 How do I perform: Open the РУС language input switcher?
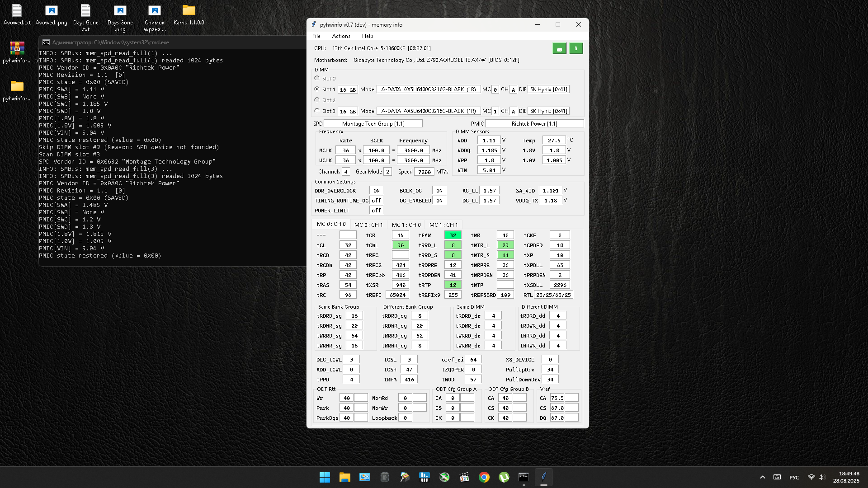(794, 477)
